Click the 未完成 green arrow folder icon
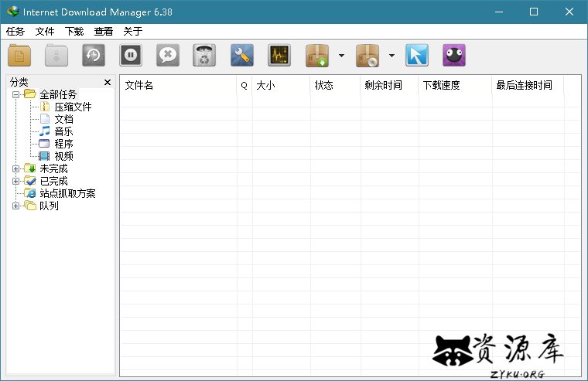Screen dimensions: 588x381 (x=30, y=168)
